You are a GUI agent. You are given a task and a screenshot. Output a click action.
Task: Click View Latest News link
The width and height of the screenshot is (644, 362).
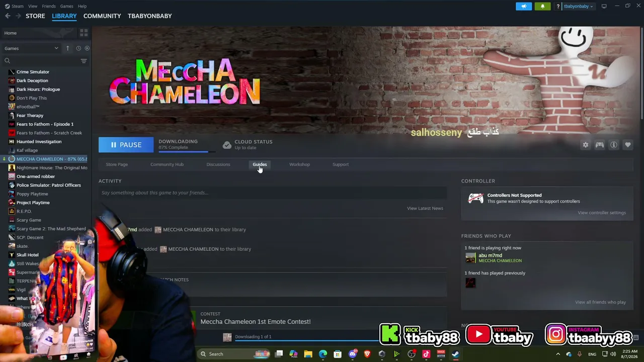[425, 208]
